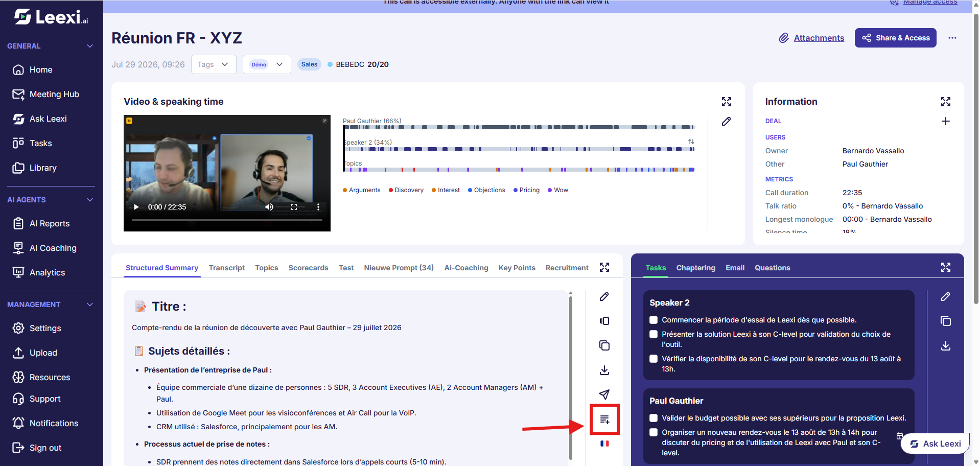The width and height of the screenshot is (980, 466).
Task: Mute the video volume
Action: [269, 207]
